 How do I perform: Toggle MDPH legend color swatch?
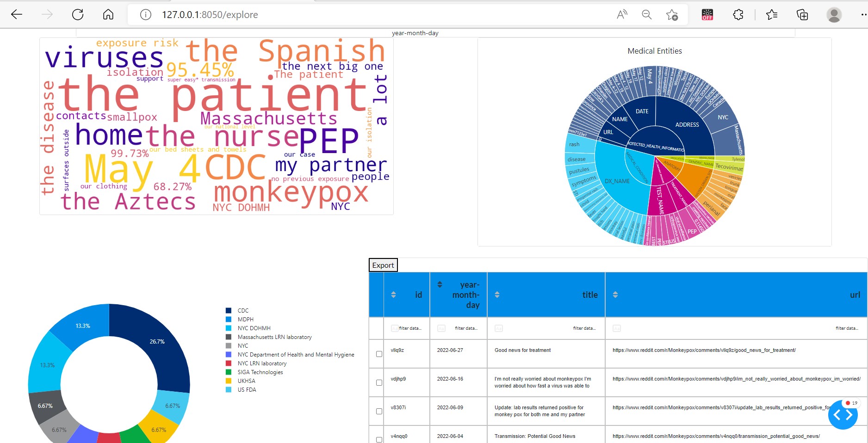click(229, 320)
